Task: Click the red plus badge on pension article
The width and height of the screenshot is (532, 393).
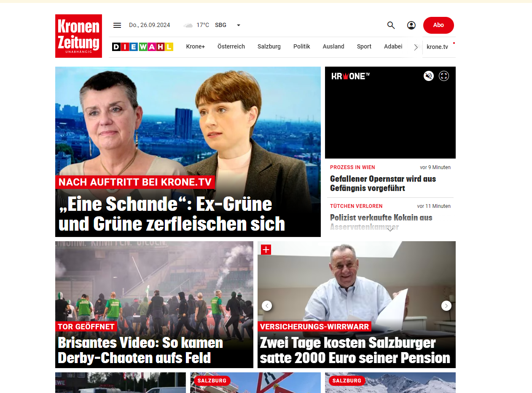Action: [266, 250]
